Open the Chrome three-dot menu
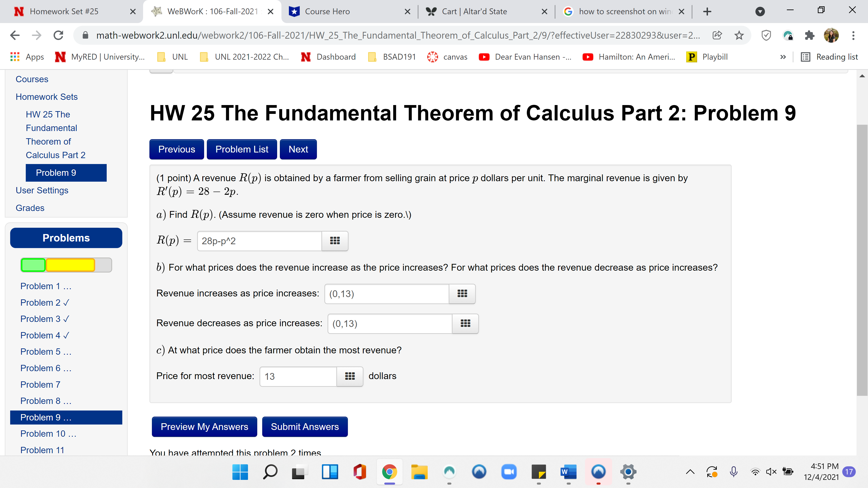Viewport: 868px width, 488px height. coord(853,35)
